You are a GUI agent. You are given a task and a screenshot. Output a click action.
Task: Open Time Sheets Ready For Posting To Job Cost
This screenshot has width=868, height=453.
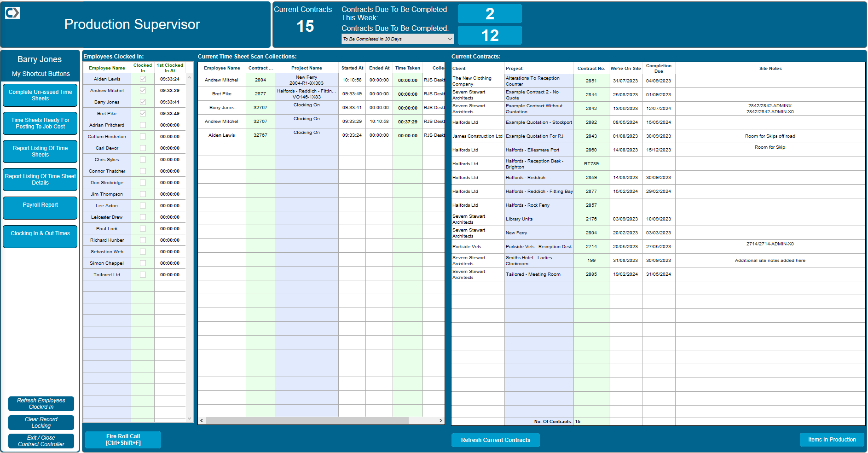(41, 123)
